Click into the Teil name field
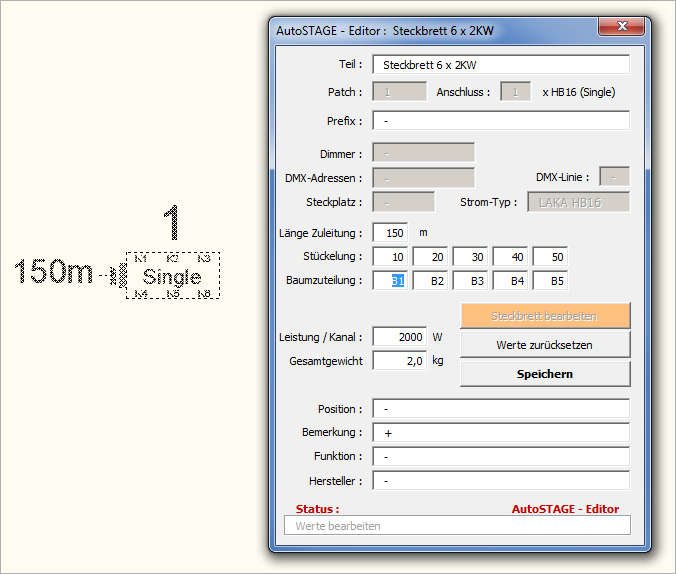This screenshot has height=574, width=676. point(501,65)
